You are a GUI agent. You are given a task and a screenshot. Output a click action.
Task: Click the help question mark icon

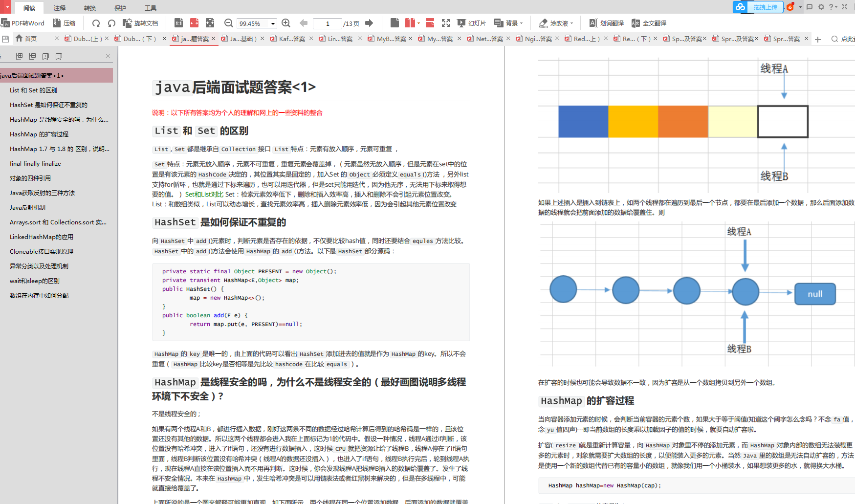(831, 7)
